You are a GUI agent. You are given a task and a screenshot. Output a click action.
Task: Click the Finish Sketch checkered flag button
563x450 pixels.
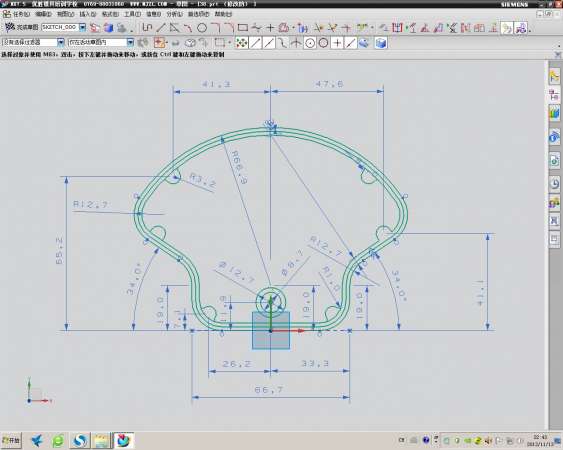coord(9,27)
